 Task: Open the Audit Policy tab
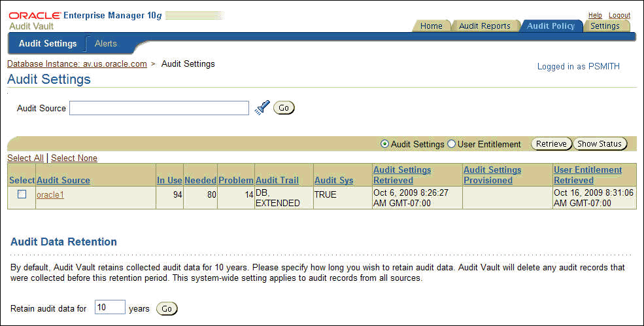click(551, 26)
